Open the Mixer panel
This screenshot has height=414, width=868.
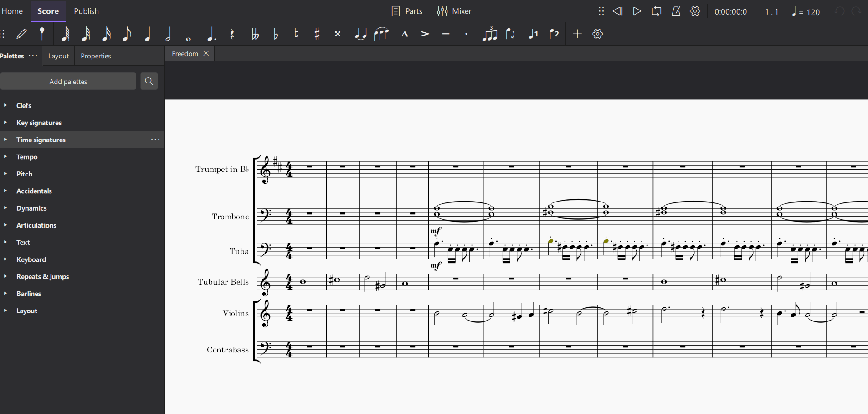tap(454, 11)
